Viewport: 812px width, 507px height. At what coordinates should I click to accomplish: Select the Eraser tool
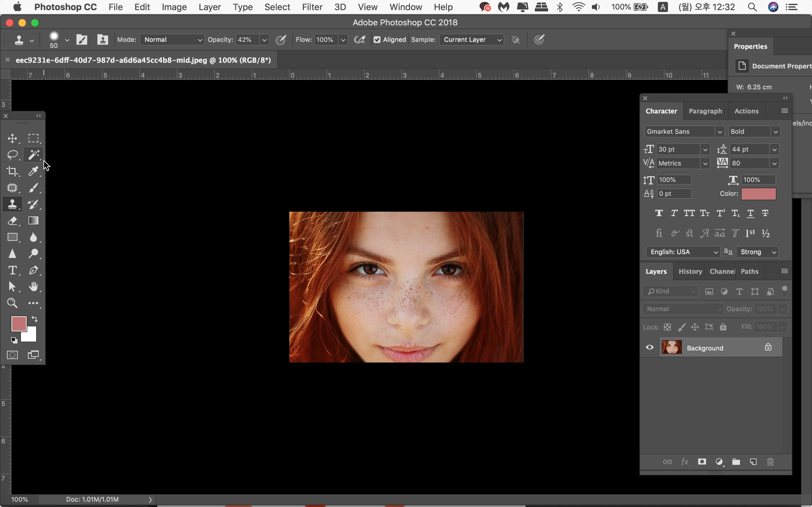[12, 221]
